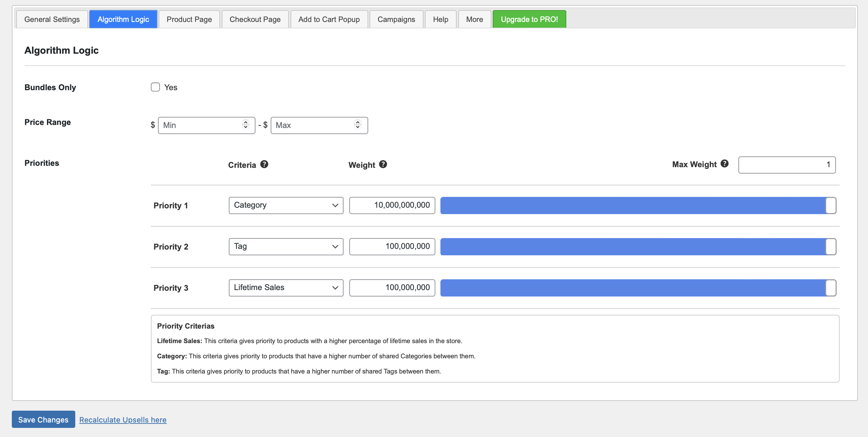Open the Campaigns tab
The height and width of the screenshot is (437, 868).
point(396,19)
